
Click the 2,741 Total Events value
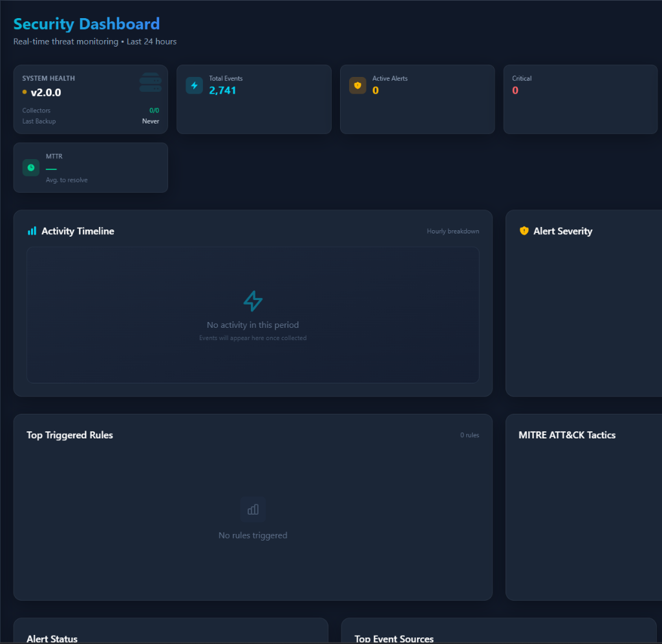pos(222,91)
